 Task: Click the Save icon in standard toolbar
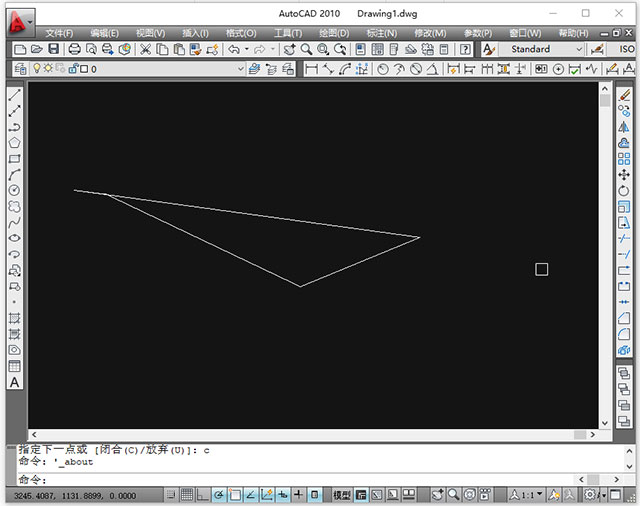click(53, 49)
